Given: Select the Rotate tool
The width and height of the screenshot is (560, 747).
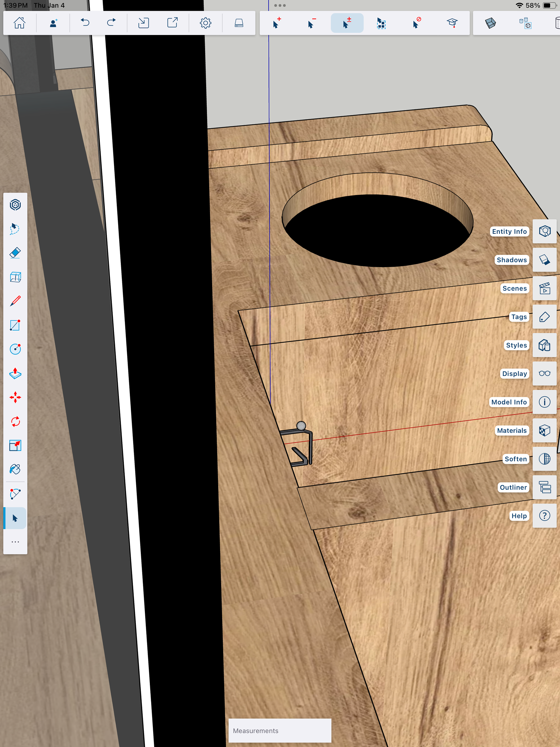Looking at the screenshot, I should (x=15, y=421).
